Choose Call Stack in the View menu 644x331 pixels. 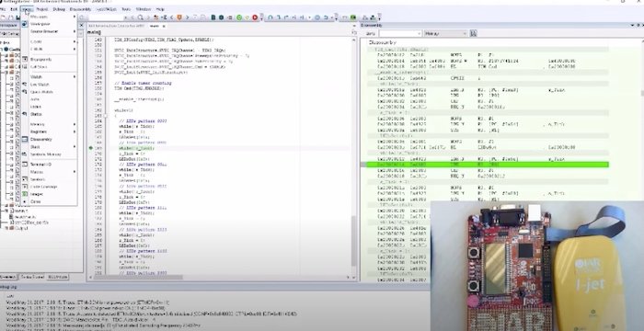pos(49,66)
